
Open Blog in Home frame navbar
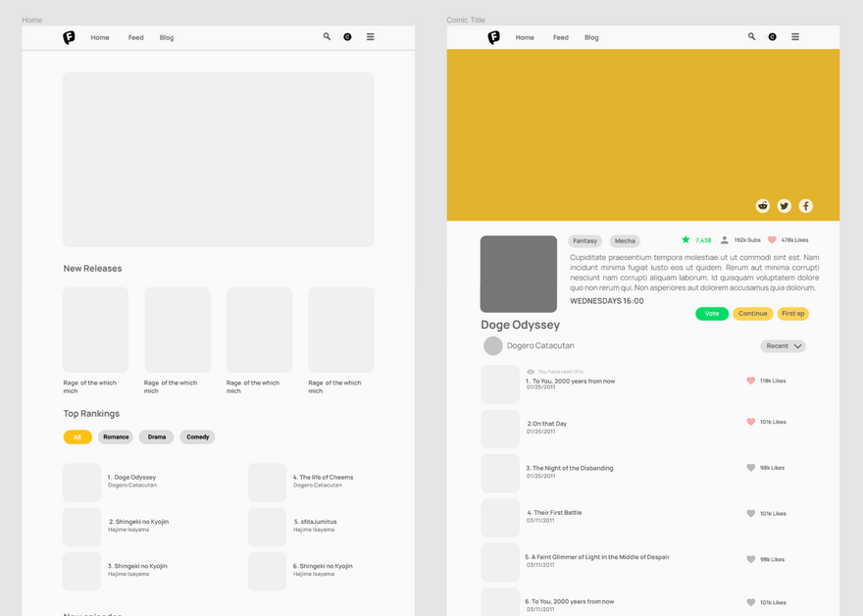(167, 37)
